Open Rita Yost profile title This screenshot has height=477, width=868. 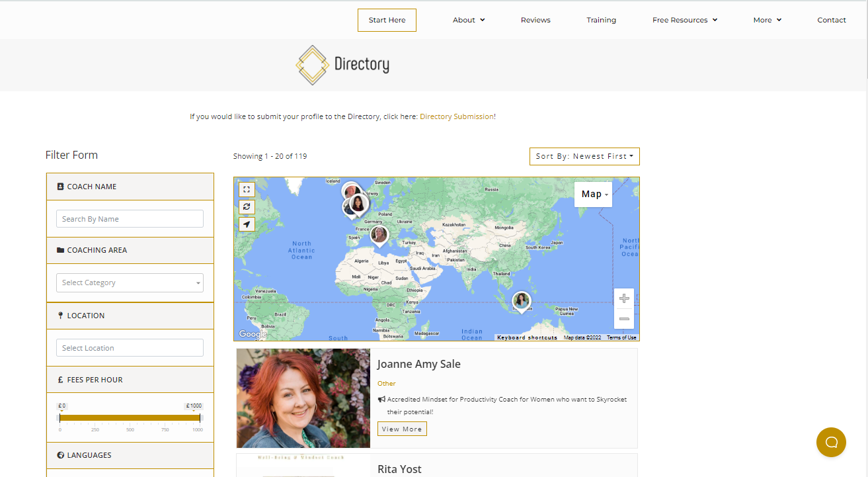[x=399, y=469]
